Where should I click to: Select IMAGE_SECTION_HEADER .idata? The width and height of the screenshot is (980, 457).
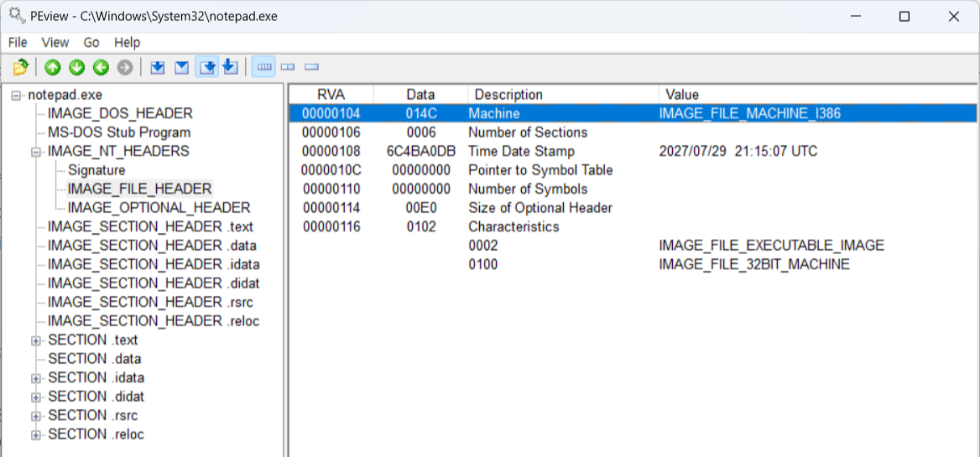(154, 264)
